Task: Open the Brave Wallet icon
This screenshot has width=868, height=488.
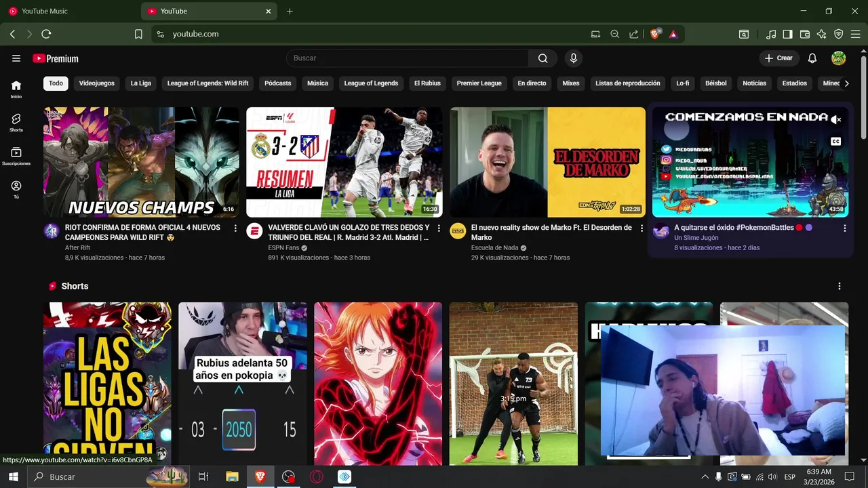Action: click(805, 34)
